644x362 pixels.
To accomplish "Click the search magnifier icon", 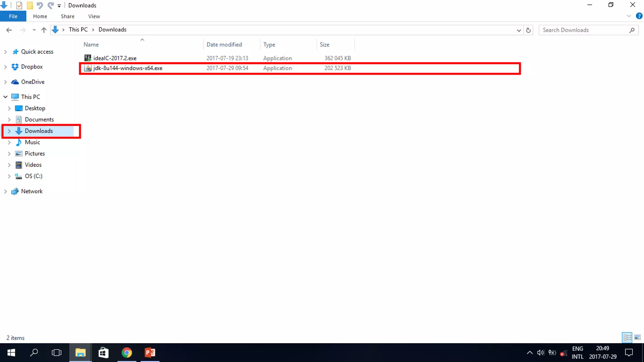I will (x=632, y=30).
